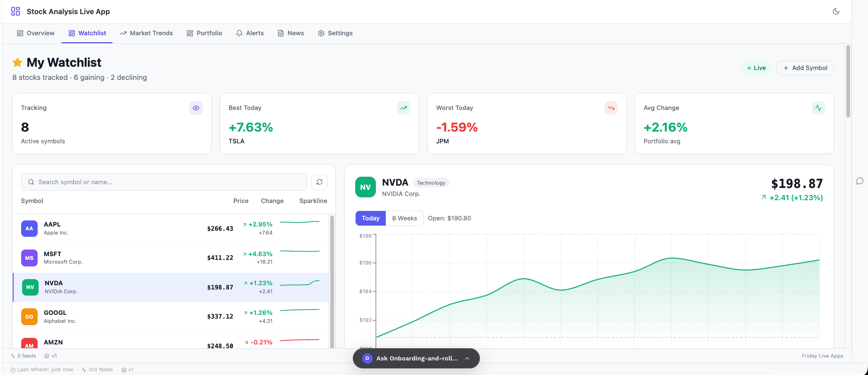Click the AA avatar badge for Apple

click(x=29, y=228)
